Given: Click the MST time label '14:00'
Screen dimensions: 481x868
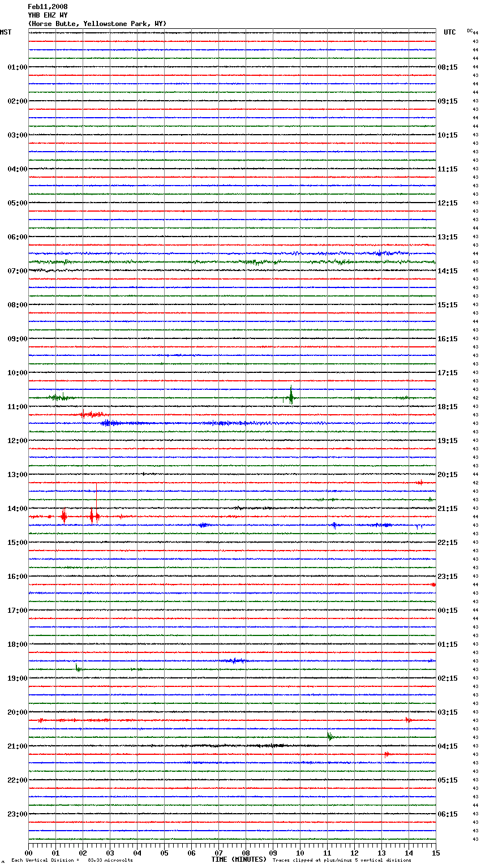Looking at the screenshot, I should coord(18,509).
